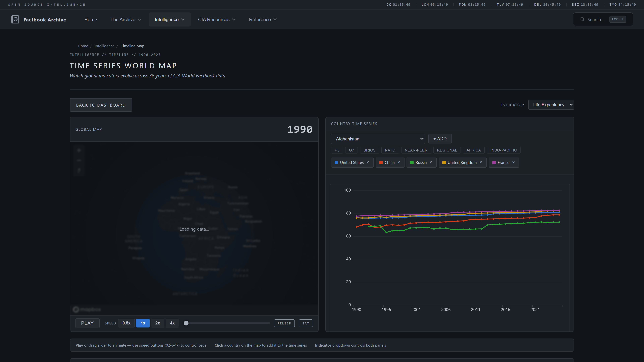Click the compass reset control on the map
The image size is (644, 362).
pos(79,170)
